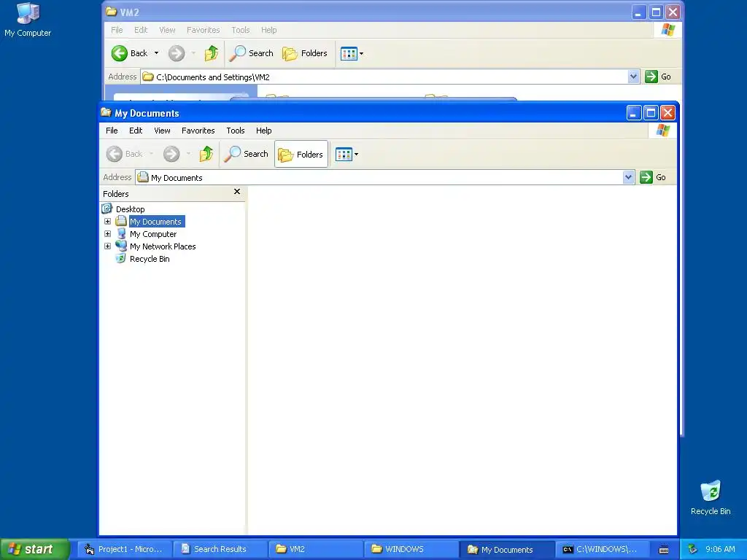747x560 pixels.
Task: Click the My Documents title bar icon
Action: (x=106, y=113)
